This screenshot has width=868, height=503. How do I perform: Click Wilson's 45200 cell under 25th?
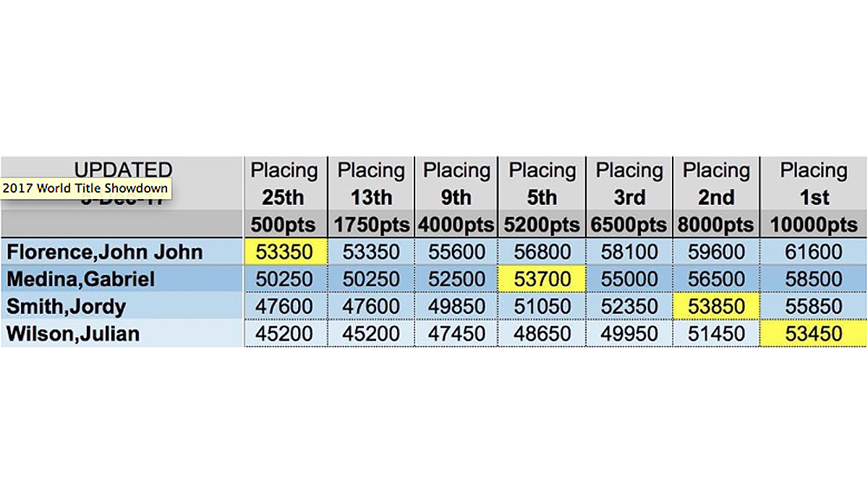[x=286, y=334]
